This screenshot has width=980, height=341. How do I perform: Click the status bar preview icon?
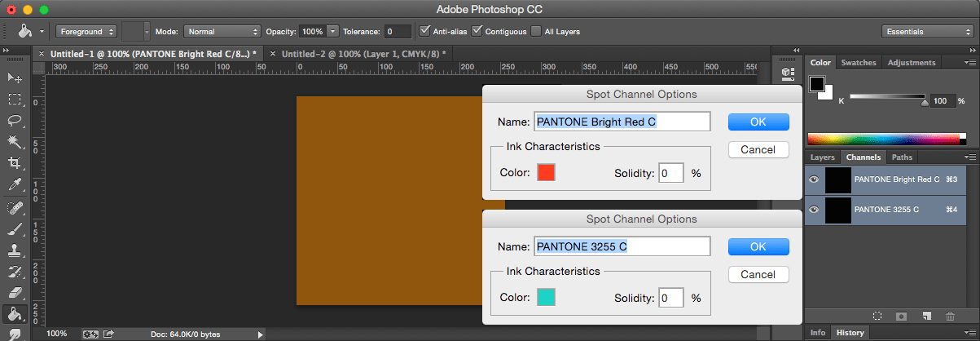click(90, 334)
